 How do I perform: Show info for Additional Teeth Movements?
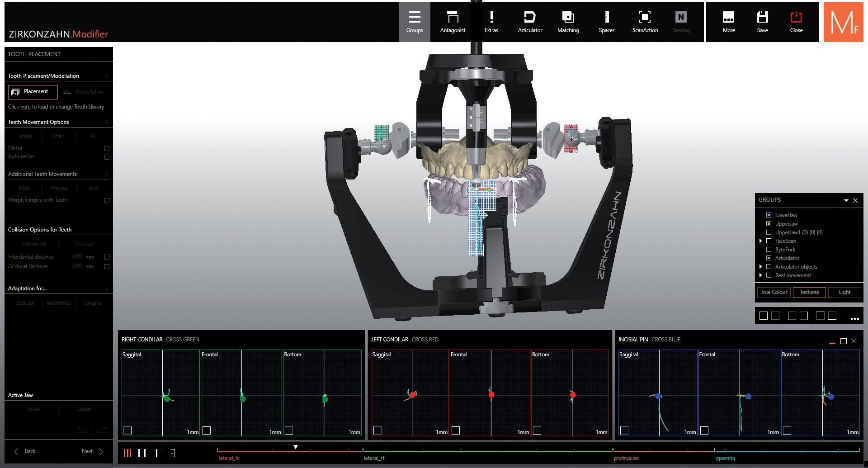click(x=107, y=175)
